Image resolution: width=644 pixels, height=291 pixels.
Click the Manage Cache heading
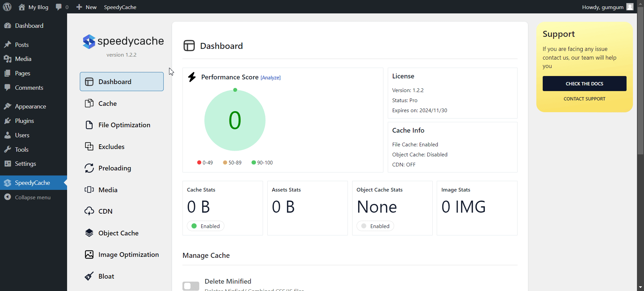[x=206, y=256]
